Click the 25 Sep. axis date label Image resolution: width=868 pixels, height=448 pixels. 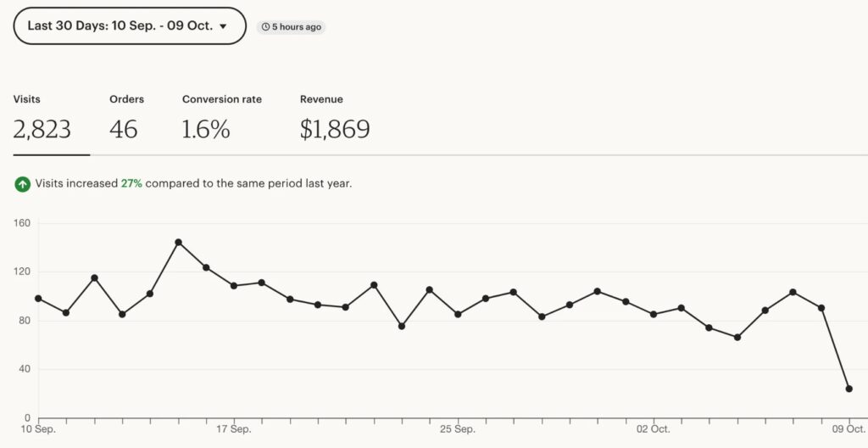(458, 429)
